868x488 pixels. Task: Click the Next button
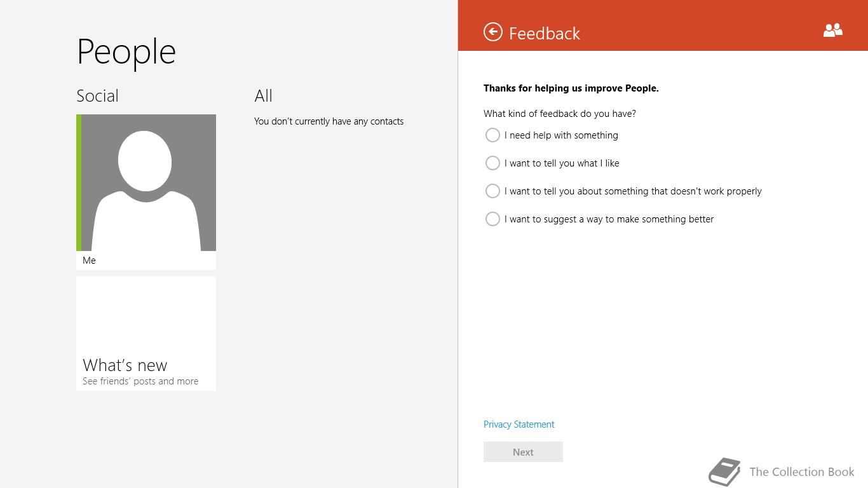tap(523, 452)
